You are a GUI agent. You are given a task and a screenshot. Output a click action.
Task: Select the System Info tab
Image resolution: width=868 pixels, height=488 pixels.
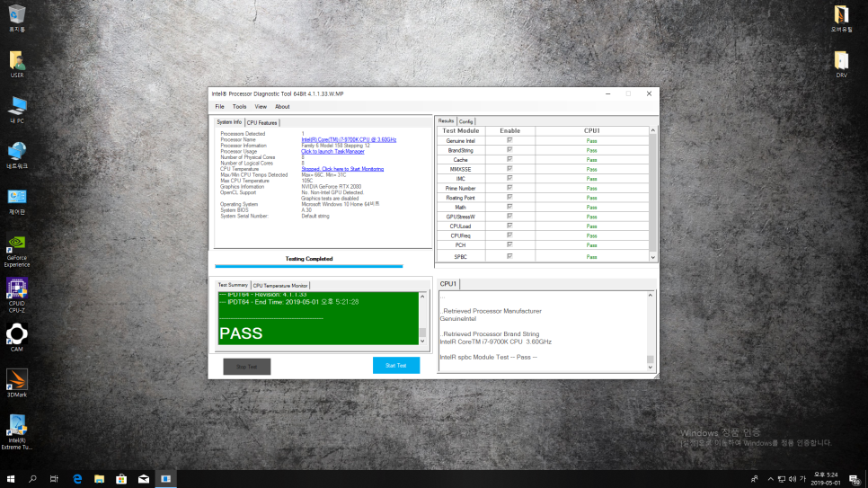click(229, 122)
